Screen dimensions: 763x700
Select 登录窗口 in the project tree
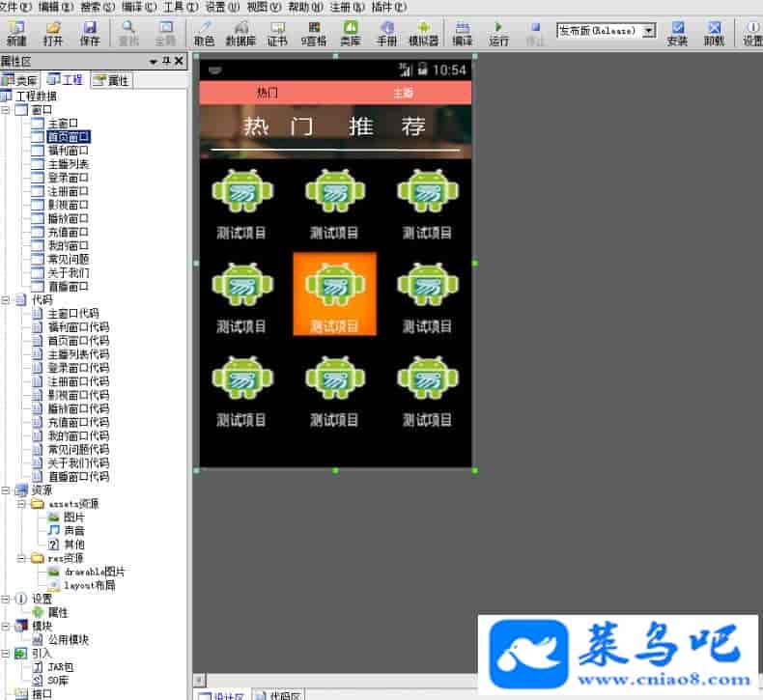click(68, 178)
